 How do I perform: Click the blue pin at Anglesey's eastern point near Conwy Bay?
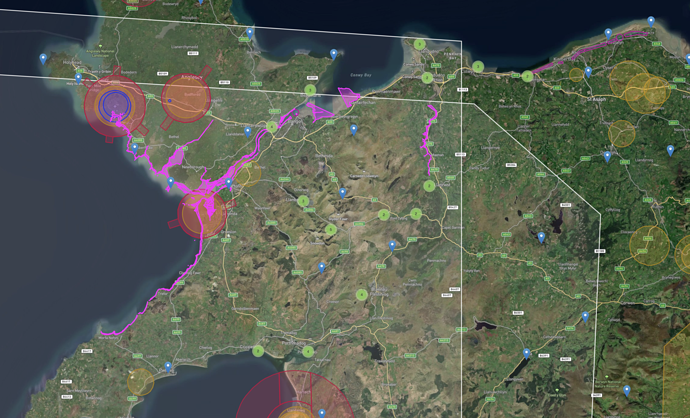[x=334, y=54]
